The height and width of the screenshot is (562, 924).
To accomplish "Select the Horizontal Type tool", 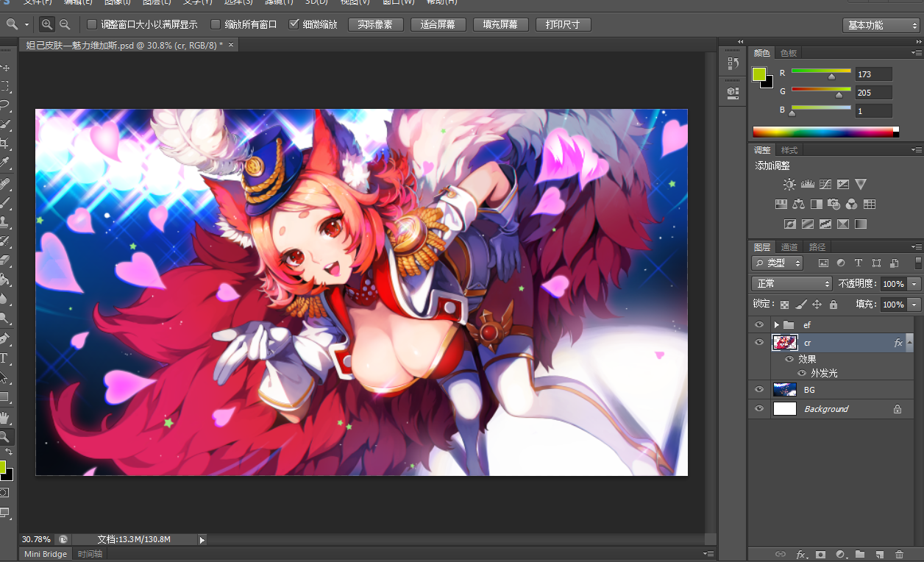I will [x=5, y=358].
